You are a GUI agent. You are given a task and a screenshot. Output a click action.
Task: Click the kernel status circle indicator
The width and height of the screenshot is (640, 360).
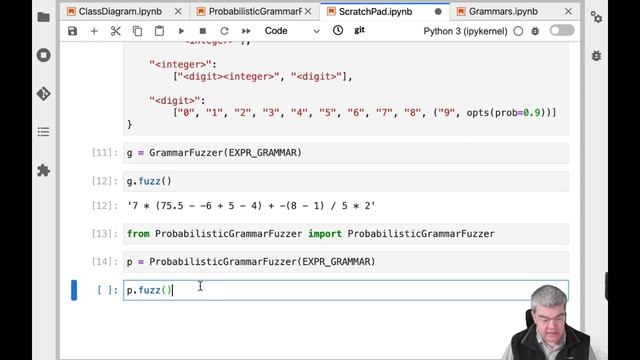point(518,31)
